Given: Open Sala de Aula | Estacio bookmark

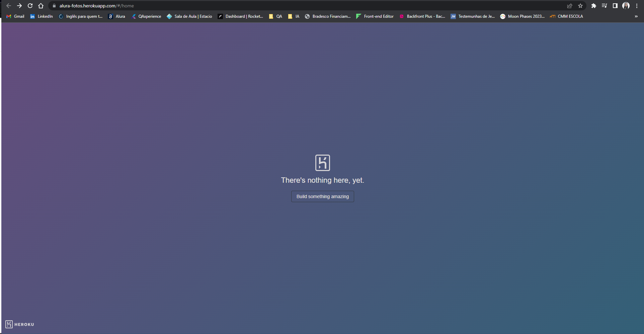Looking at the screenshot, I should [189, 16].
